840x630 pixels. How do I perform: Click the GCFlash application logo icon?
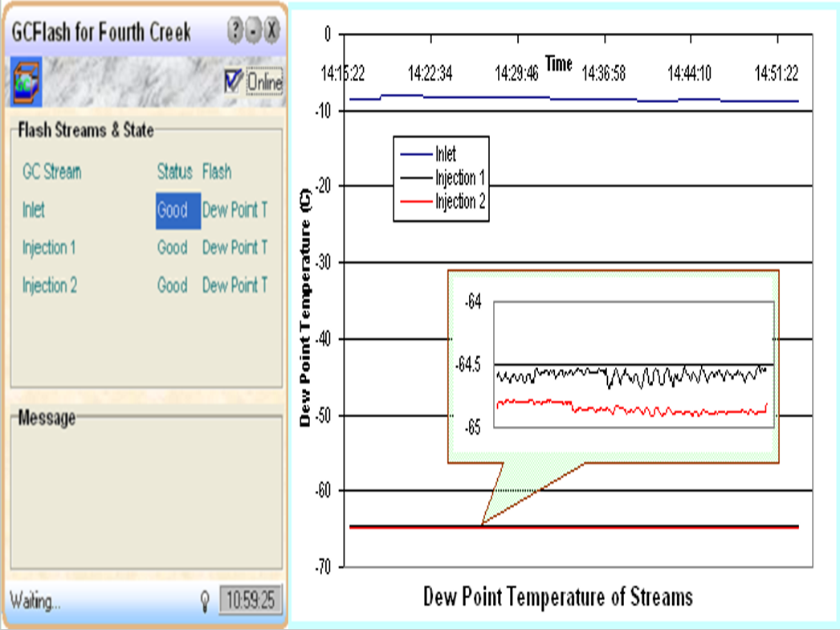26,81
